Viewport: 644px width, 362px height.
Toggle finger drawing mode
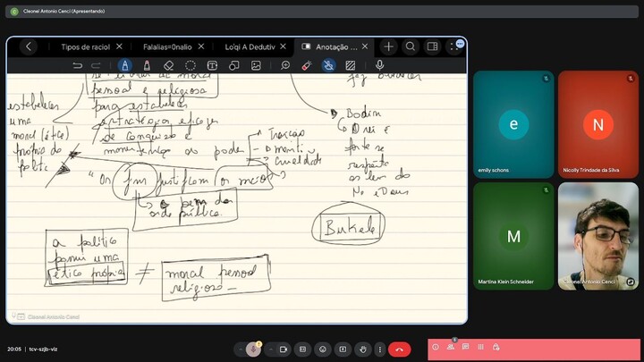point(328,65)
